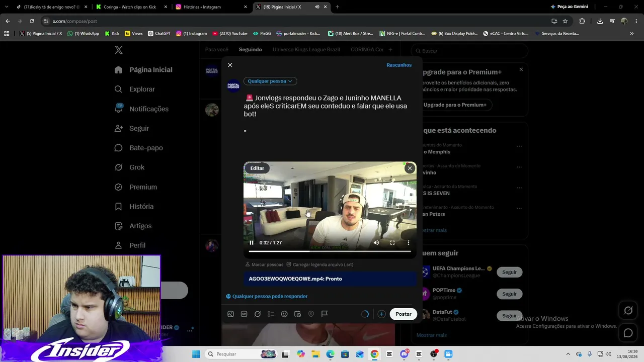Open the emoji picker in compose toolbar
Image resolution: width=644 pixels, height=362 pixels.
click(284, 314)
